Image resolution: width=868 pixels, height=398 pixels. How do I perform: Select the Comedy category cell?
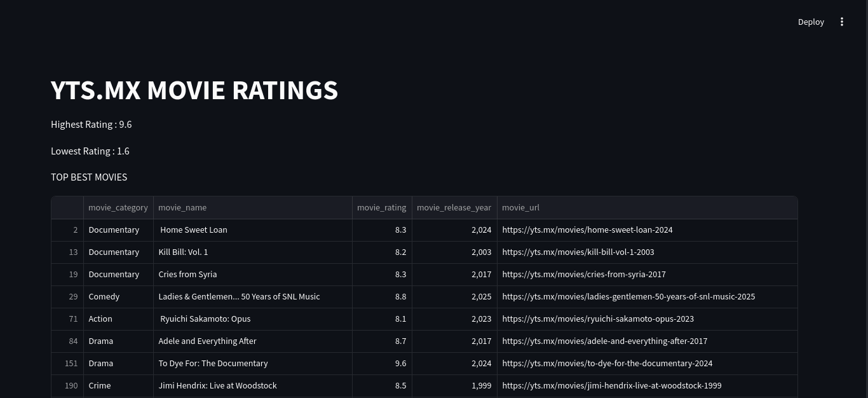pyautogui.click(x=118, y=297)
